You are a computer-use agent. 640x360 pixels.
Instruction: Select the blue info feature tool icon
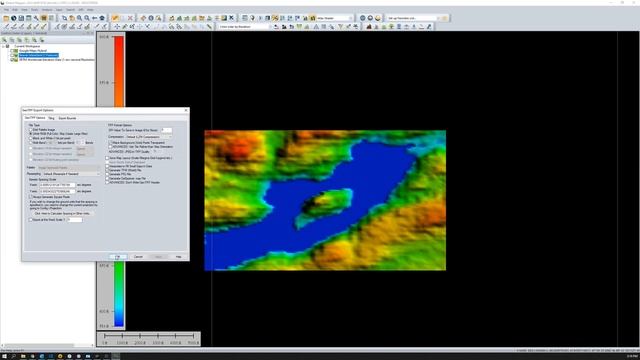click(151, 18)
